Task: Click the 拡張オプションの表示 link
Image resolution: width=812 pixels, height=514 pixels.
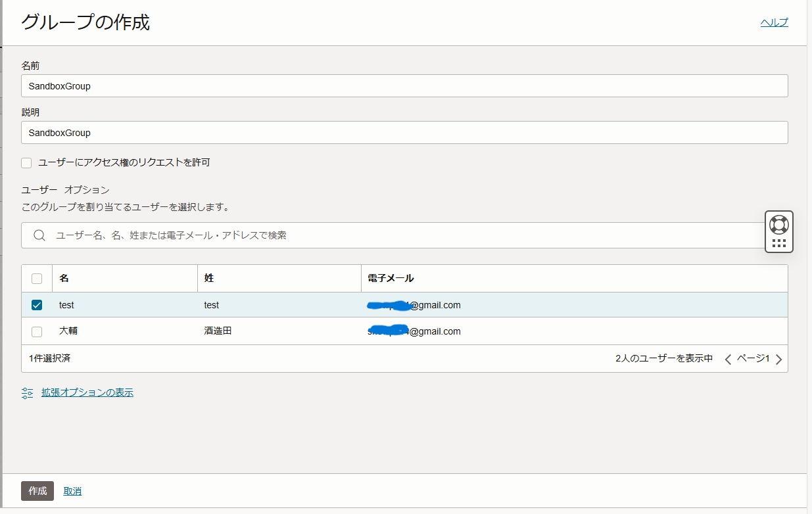Action: point(87,392)
